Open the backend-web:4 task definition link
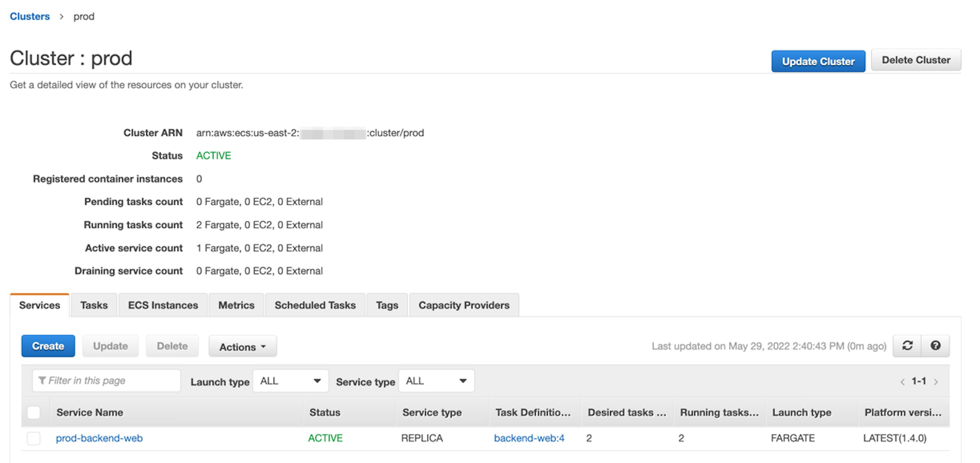The image size is (980, 463). (529, 438)
